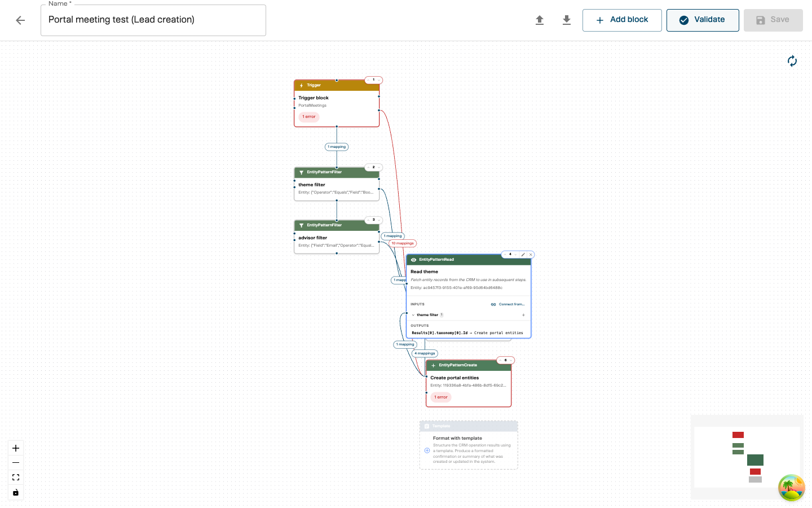Zoom in on the canvas
The width and height of the screenshot is (812, 508).
point(16,448)
